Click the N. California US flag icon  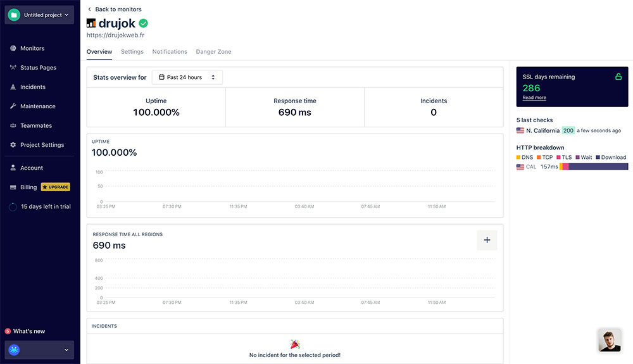tap(520, 130)
